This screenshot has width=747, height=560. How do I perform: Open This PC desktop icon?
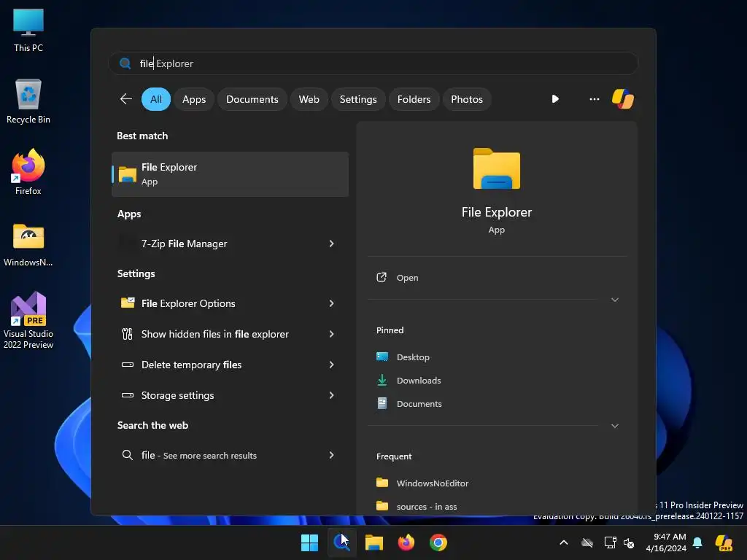[x=28, y=31]
